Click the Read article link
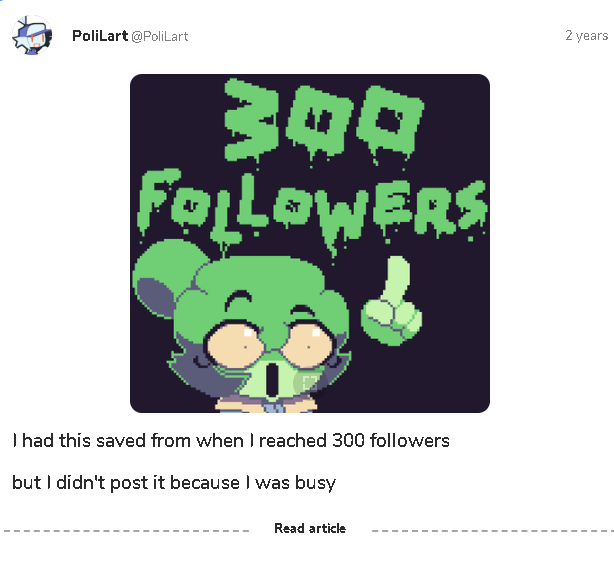 pyautogui.click(x=310, y=528)
